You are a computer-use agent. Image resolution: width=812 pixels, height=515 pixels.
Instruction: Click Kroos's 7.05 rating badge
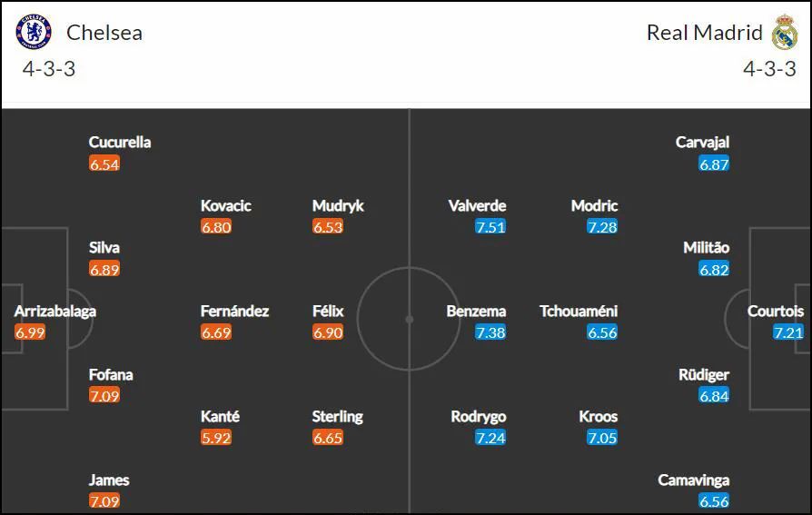[602, 437]
